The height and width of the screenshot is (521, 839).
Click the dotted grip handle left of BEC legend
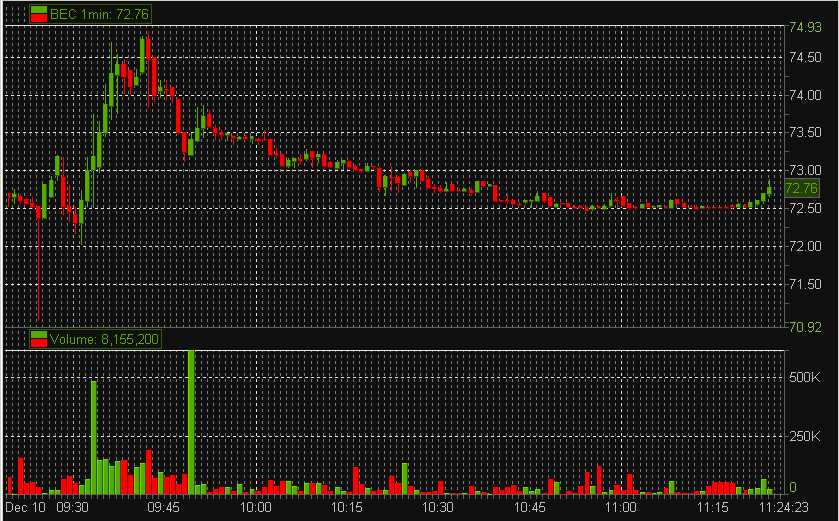pyautogui.click(x=18, y=14)
